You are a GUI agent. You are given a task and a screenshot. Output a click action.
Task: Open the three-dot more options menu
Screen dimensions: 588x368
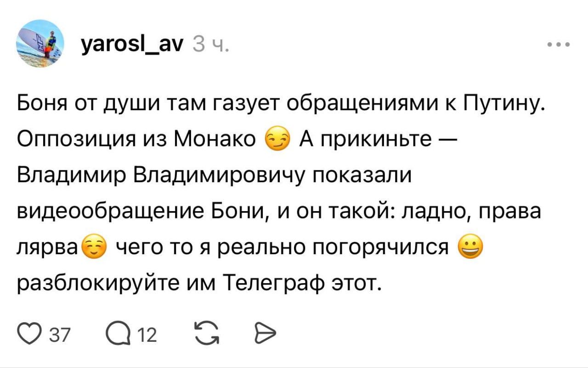pos(559,45)
